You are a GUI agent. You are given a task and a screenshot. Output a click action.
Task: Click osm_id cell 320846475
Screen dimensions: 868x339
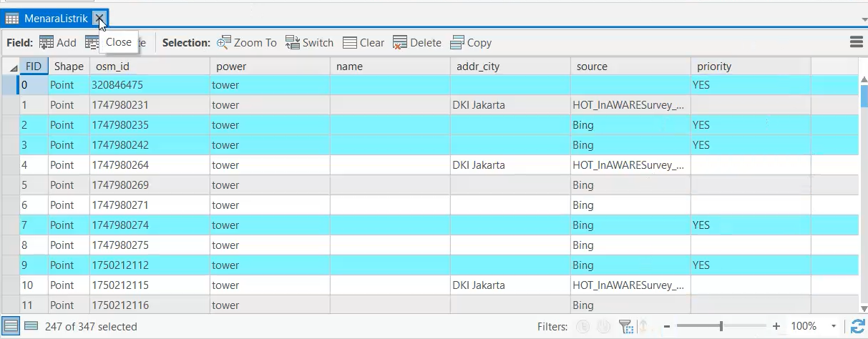(150, 84)
